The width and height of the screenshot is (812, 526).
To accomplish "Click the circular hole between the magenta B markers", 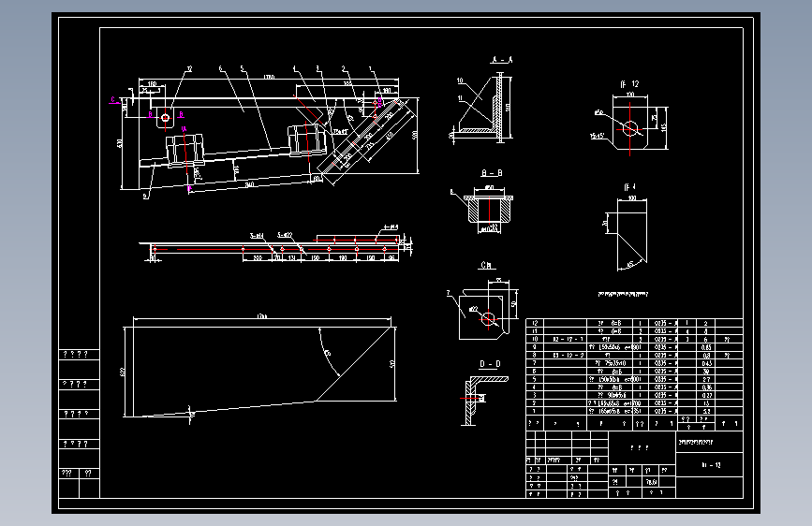I will point(165,118).
